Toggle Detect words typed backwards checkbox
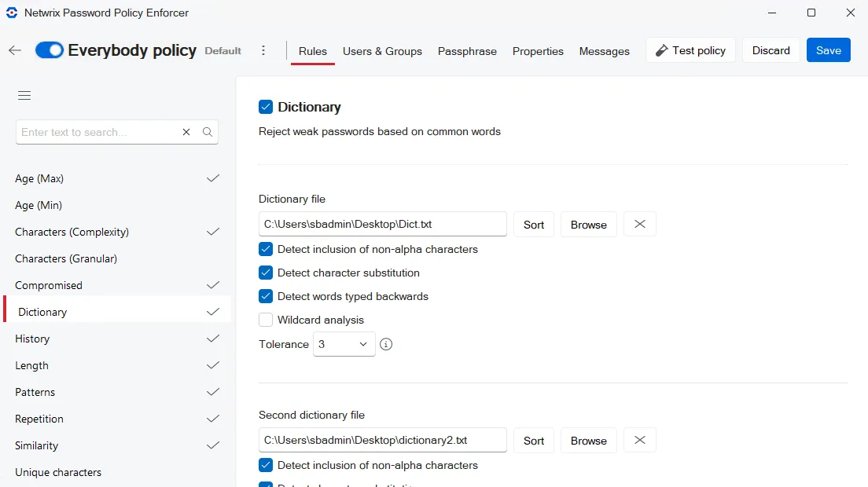 click(266, 296)
